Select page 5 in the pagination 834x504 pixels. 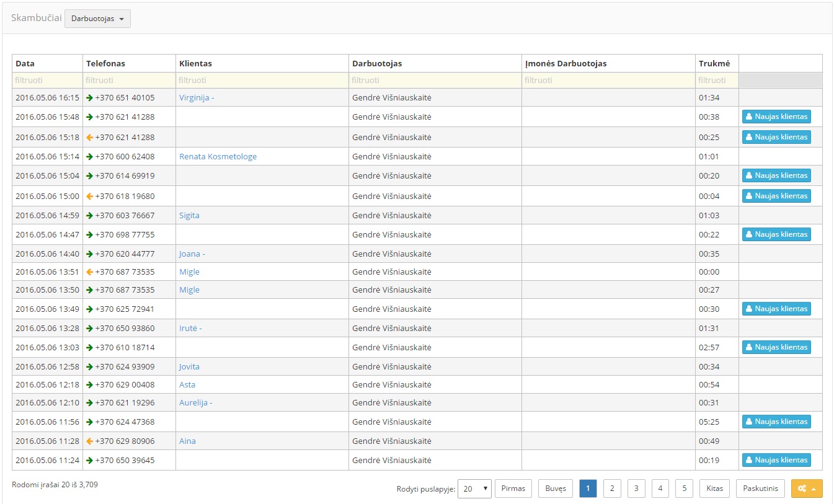[x=684, y=489]
